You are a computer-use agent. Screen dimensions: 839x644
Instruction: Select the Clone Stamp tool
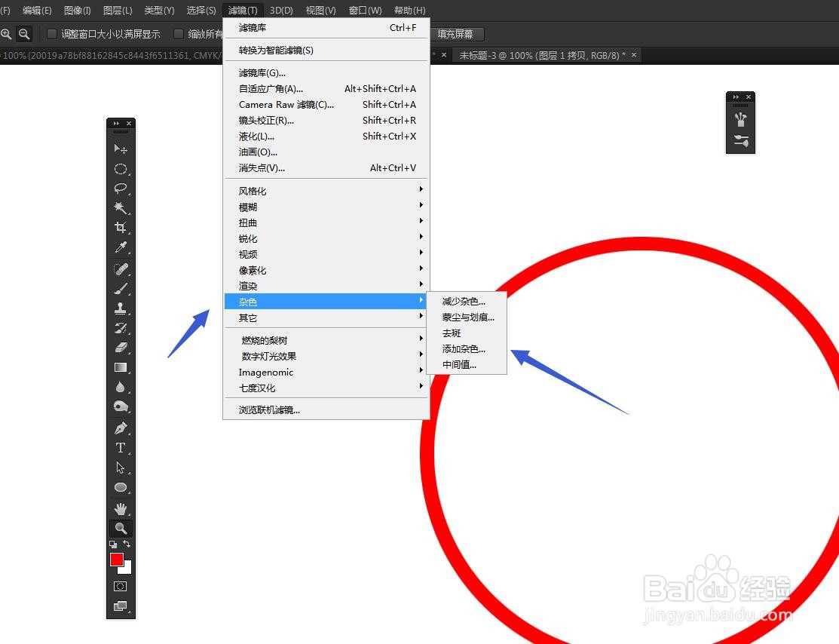click(x=121, y=308)
